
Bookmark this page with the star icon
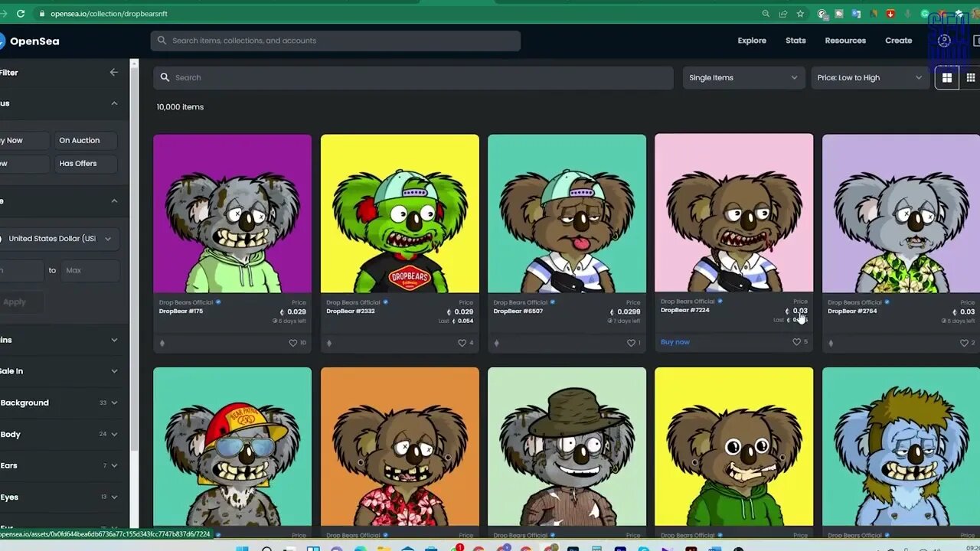pyautogui.click(x=800, y=14)
